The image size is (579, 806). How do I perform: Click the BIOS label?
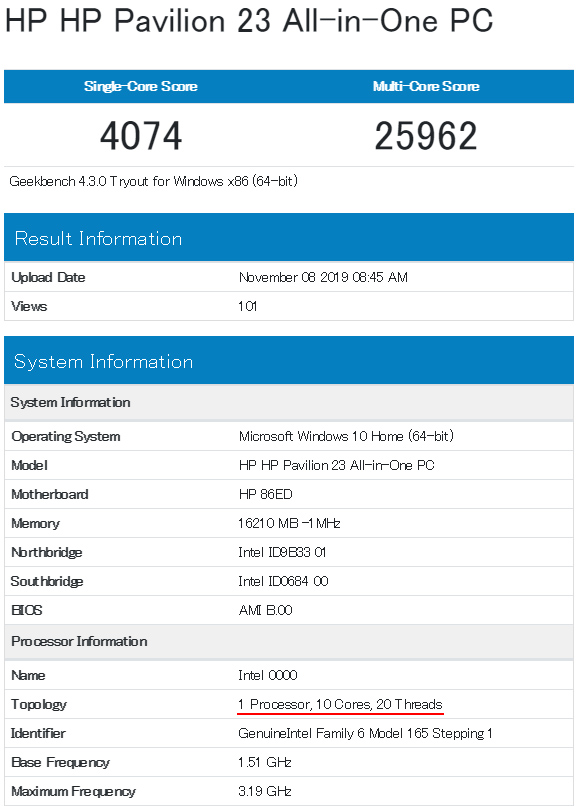[x=27, y=610]
